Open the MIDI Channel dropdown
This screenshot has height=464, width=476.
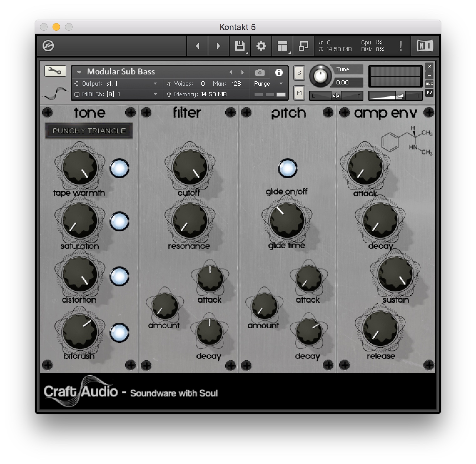pos(131,94)
